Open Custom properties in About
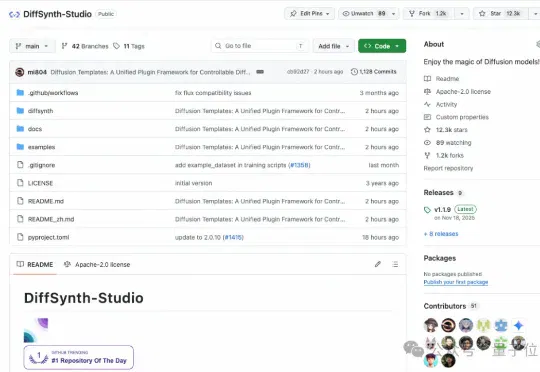The image size is (540, 372). click(462, 117)
